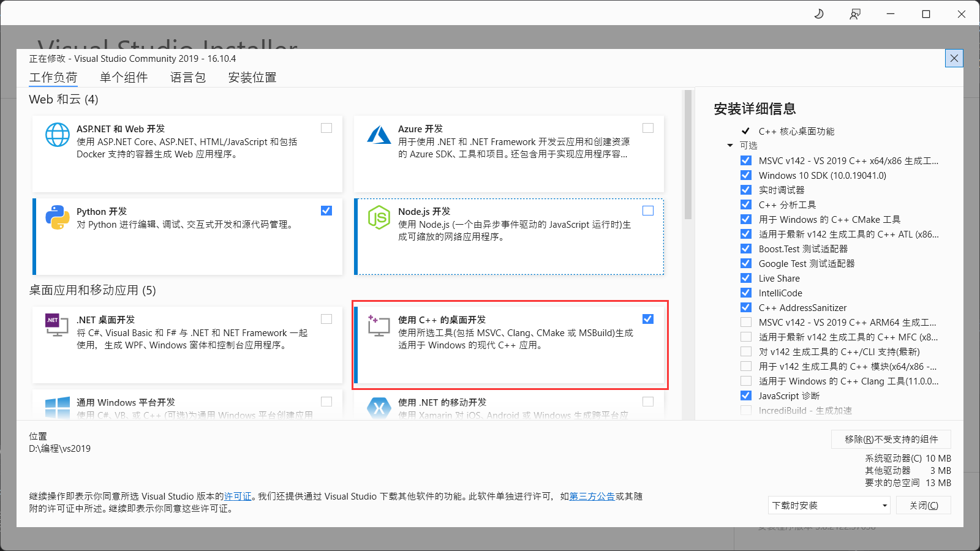Click the Node.js hexagon logo icon

click(379, 217)
